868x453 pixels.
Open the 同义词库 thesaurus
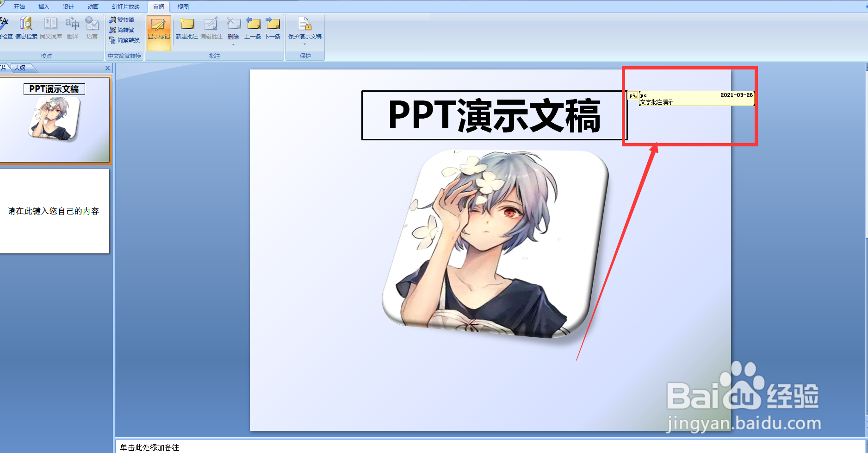pyautogui.click(x=51, y=28)
